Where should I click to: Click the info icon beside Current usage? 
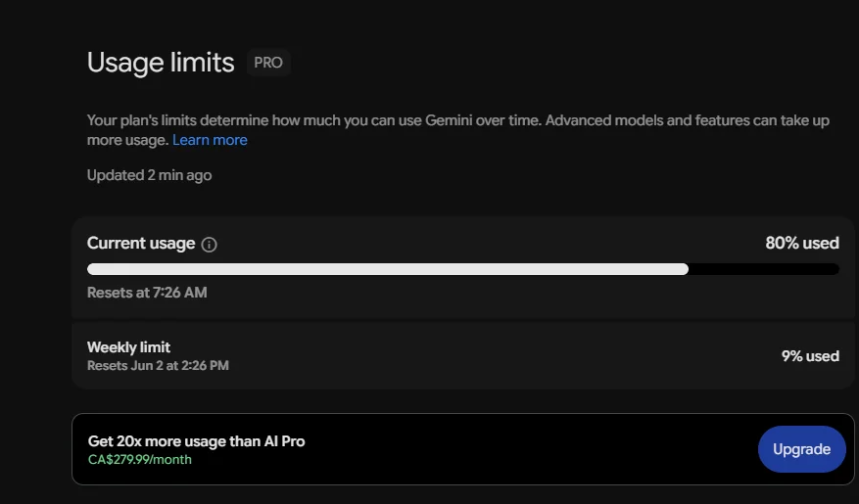tap(209, 244)
